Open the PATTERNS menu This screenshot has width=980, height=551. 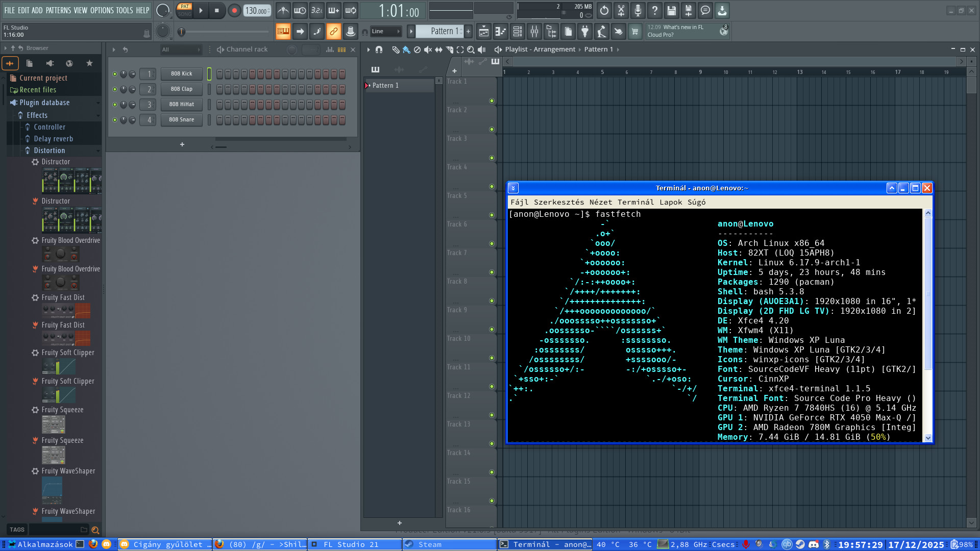[x=58, y=10]
